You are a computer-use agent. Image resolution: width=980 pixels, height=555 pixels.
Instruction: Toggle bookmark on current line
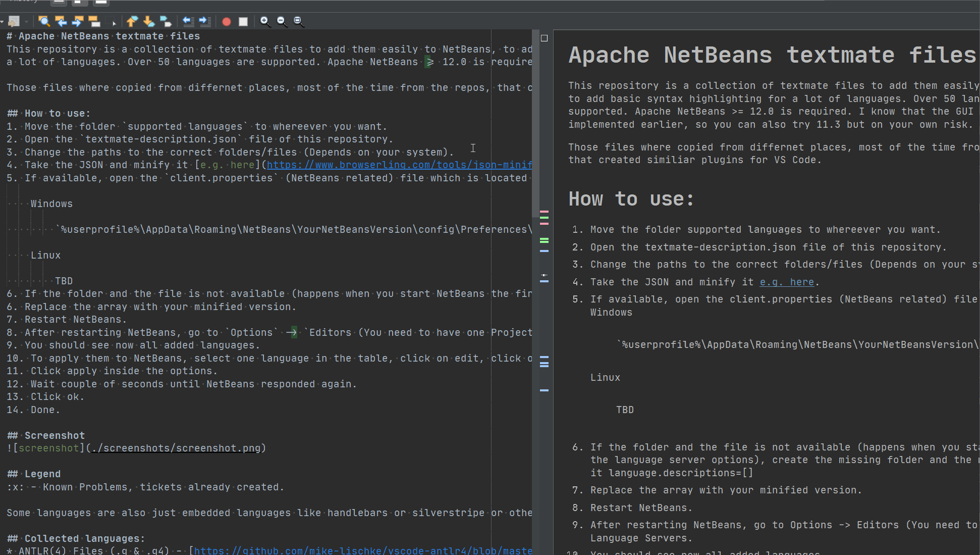point(166,21)
